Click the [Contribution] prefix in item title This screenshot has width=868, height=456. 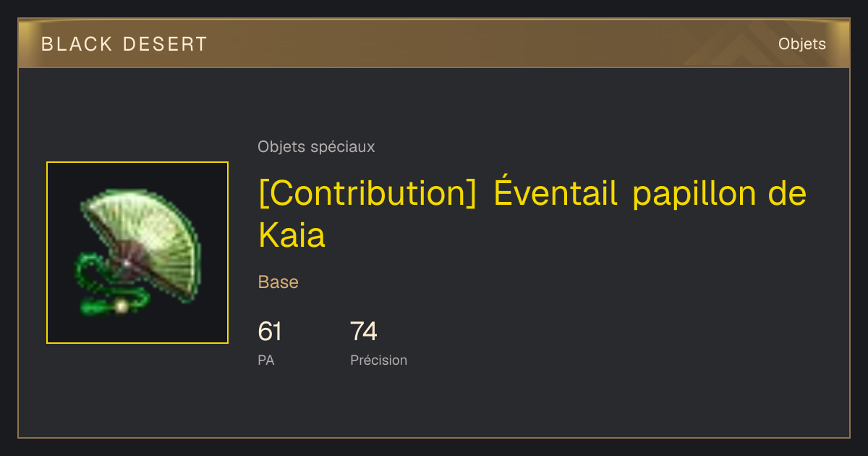(x=367, y=193)
